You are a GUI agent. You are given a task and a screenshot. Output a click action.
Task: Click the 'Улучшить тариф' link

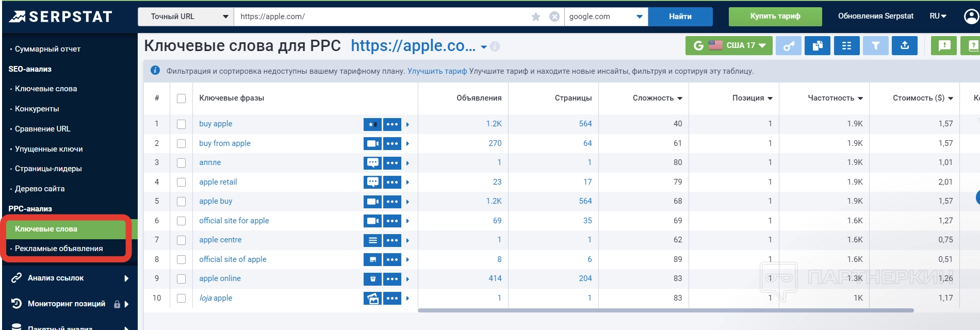tap(437, 71)
